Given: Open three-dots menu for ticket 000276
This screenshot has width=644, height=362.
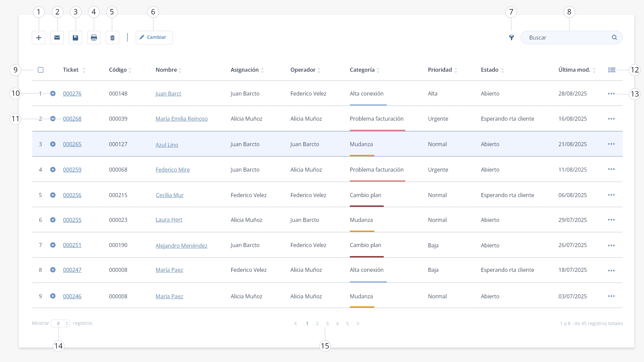Looking at the screenshot, I should (611, 94).
